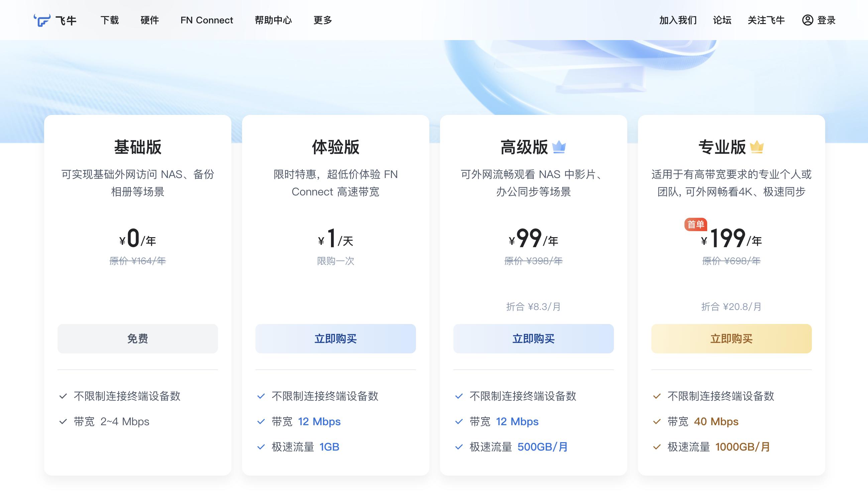Click checkmark beside 极速流量 1000GB/月
The image size is (868, 497).
[x=657, y=447]
